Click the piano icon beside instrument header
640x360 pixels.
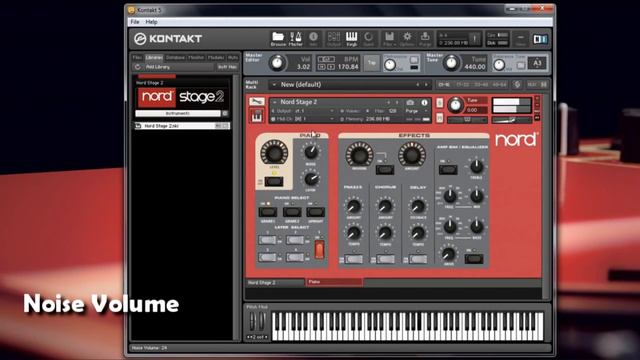[257, 116]
